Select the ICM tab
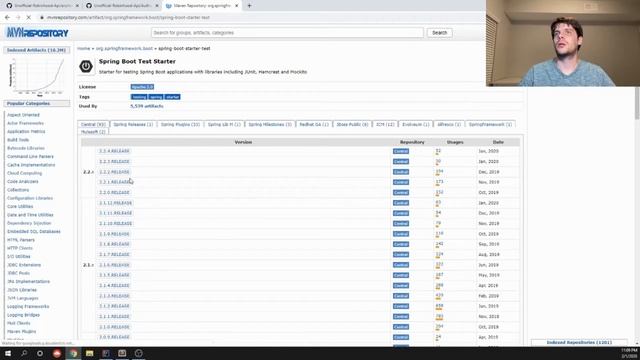Image resolution: width=640 pixels, height=360 pixels. [385, 124]
